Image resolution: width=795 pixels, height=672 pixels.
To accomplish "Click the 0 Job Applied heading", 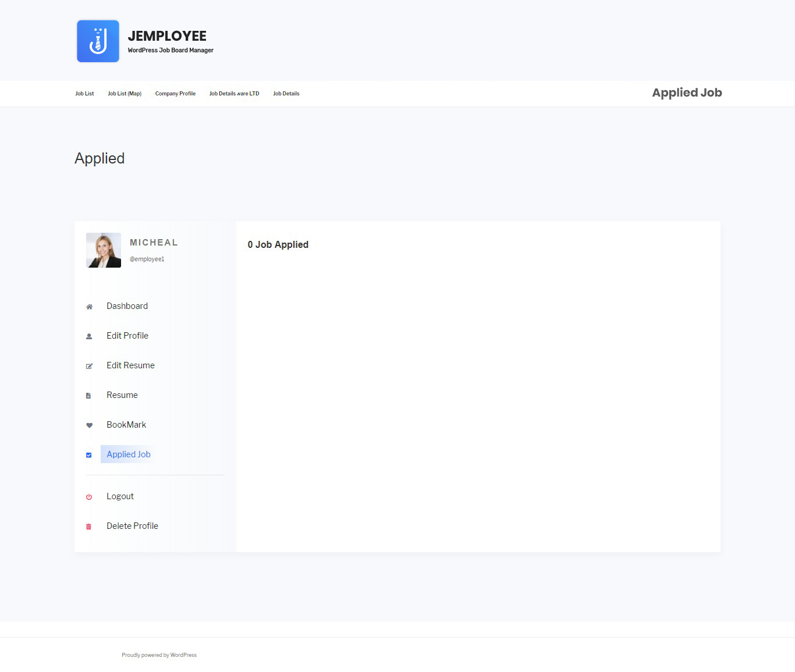I will click(x=278, y=245).
